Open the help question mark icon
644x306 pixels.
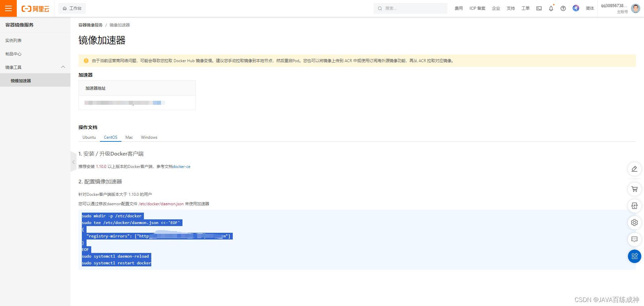[x=563, y=8]
